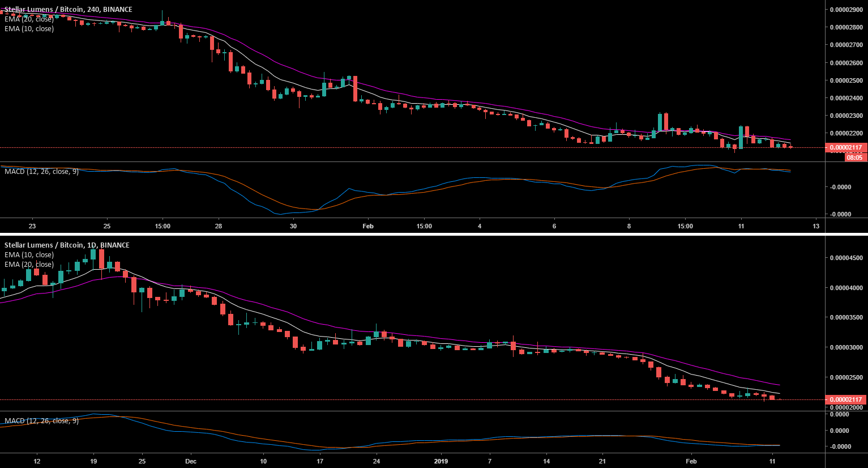Click the Stellar Lumens / Bitcoin 1D chart title
Viewport: 868px width, 468px height.
pyautogui.click(x=67, y=245)
